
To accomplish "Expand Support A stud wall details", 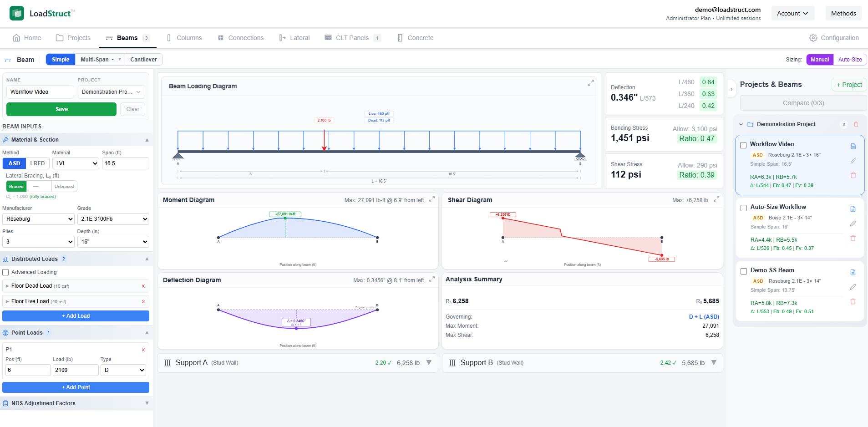I will coord(298,363).
